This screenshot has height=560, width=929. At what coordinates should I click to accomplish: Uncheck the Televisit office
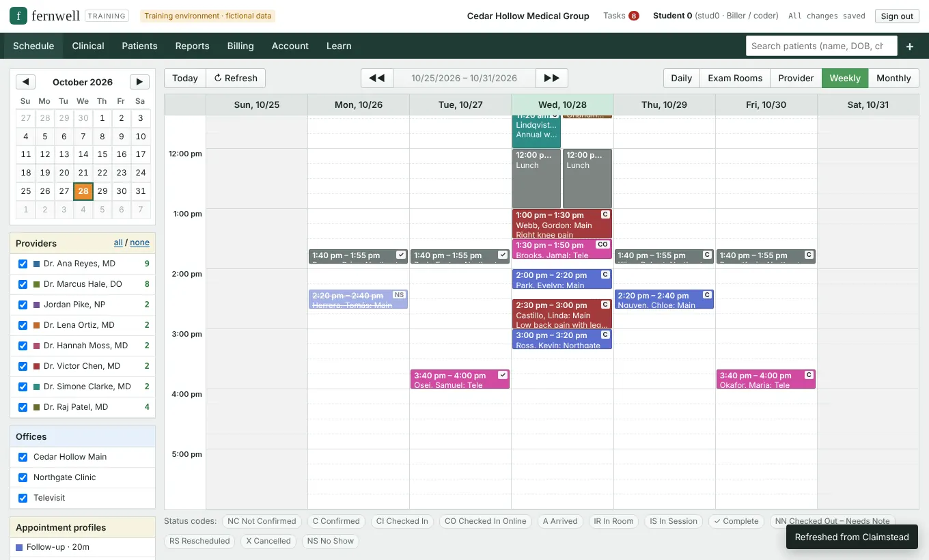(23, 498)
